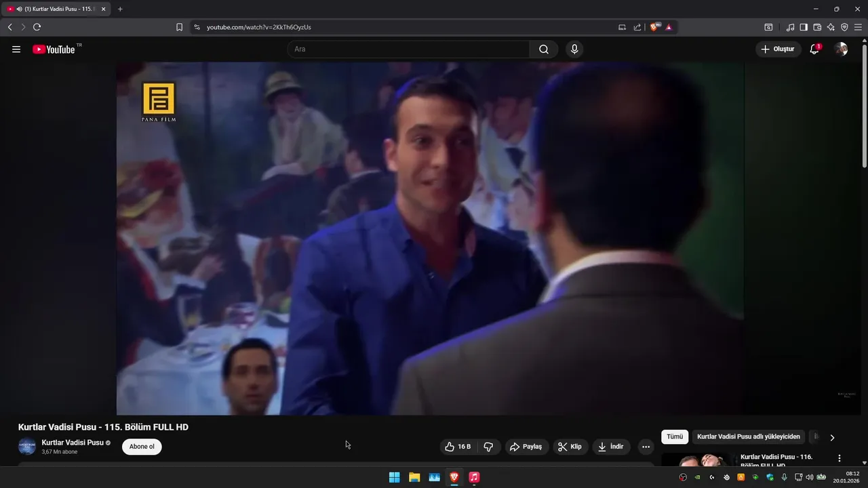Open the Brave browser taskbar icon
The image size is (868, 488).
454,477
